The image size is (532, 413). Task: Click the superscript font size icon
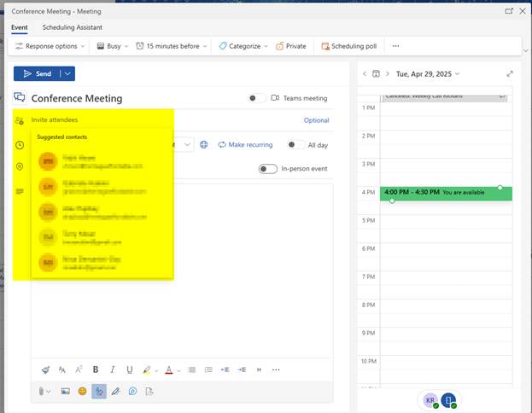click(x=79, y=369)
